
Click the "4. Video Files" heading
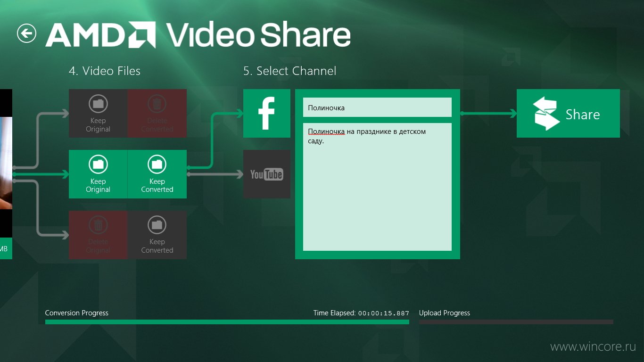coord(104,71)
